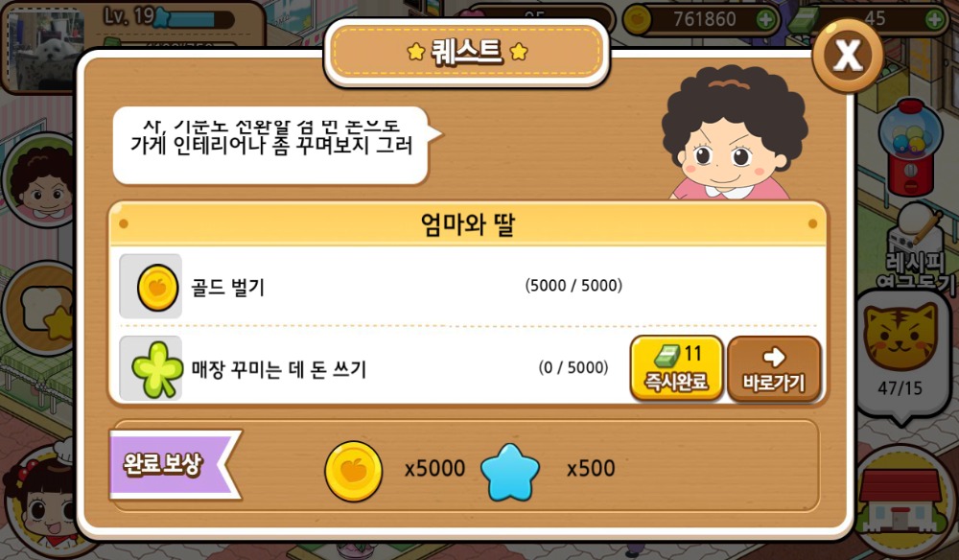Screen dimensions: 959x560
Task: Select the curly-haired mom character portrait on left
Action: 39,180
